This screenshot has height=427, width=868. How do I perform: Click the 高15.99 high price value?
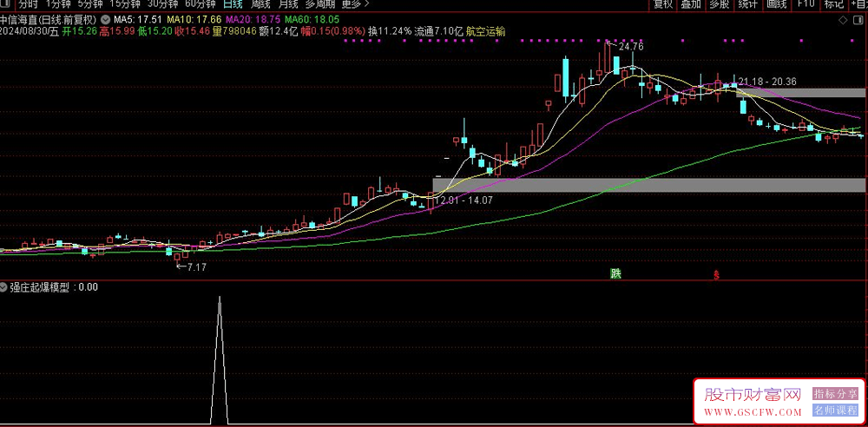(x=117, y=31)
